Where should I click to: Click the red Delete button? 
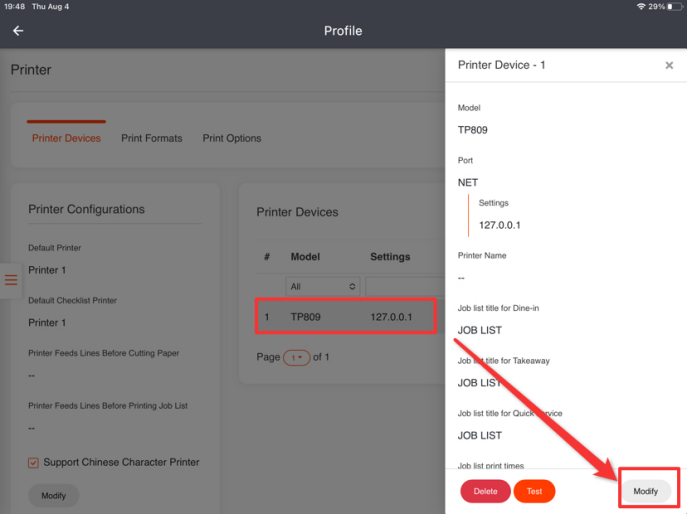coord(485,491)
